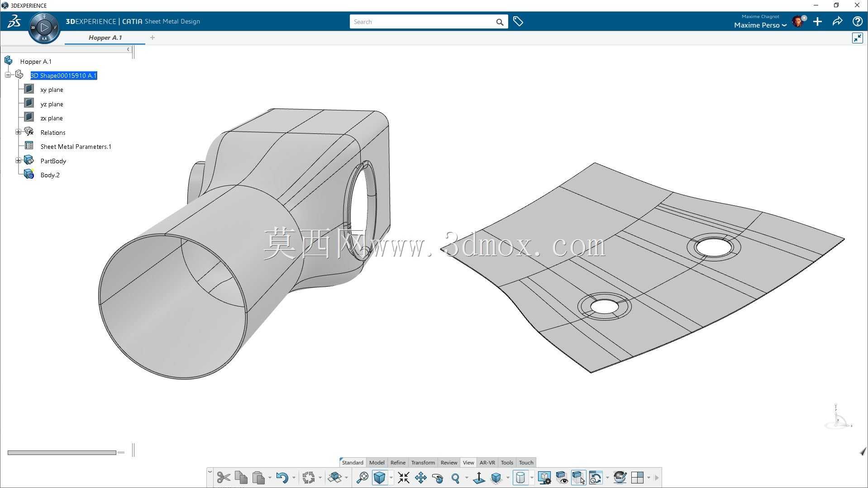This screenshot has height=488, width=868.
Task: Open the dropdown beside the cylinder view mode
Action: point(532,478)
